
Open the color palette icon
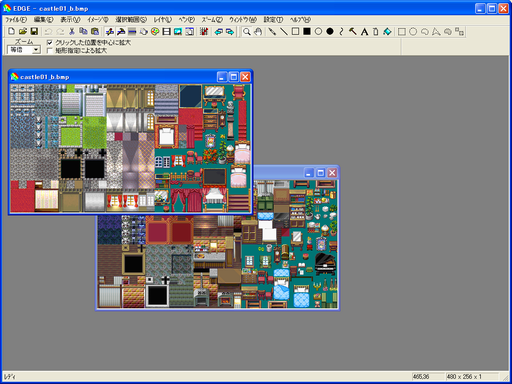(x=155, y=32)
